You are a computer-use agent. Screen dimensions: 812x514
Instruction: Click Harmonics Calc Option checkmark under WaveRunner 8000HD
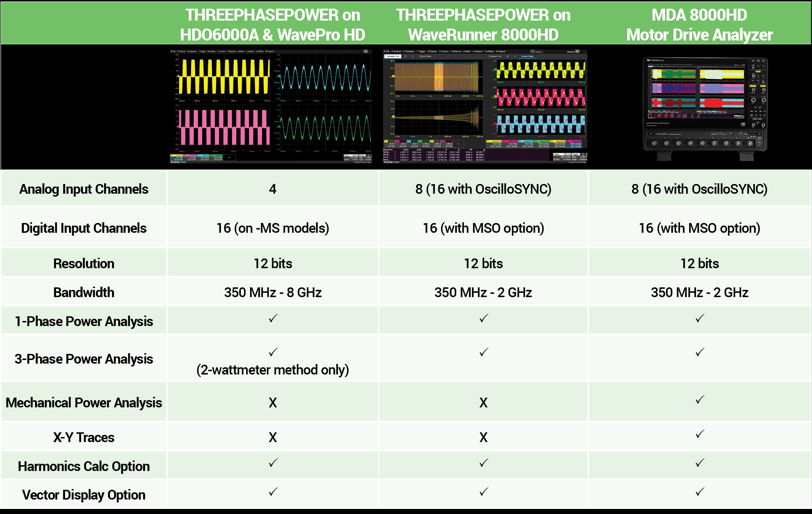[x=484, y=463]
